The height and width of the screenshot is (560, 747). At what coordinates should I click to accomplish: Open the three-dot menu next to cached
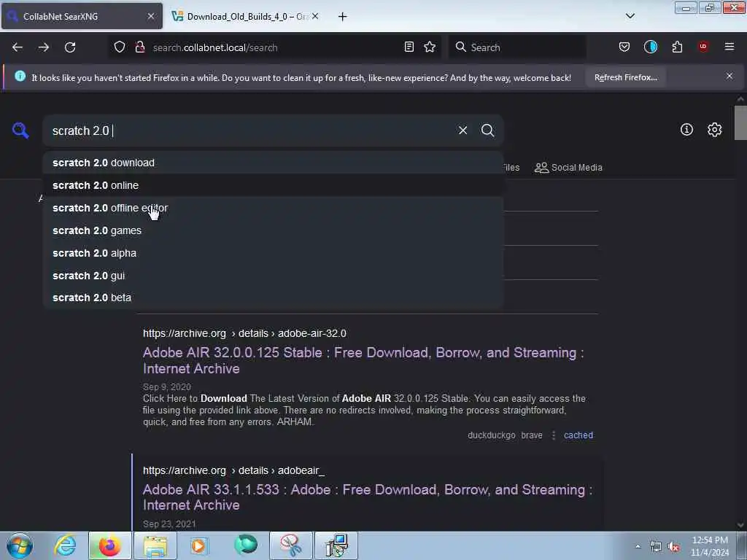(554, 435)
